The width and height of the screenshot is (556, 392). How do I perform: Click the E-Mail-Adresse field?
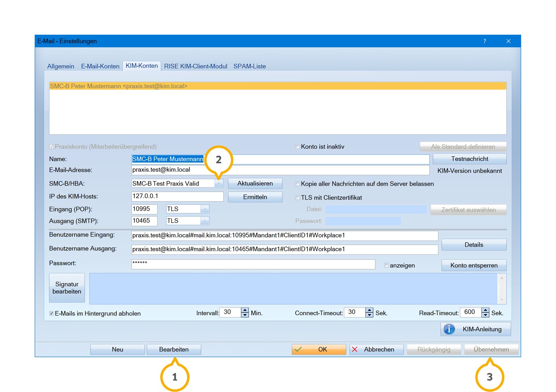tap(280, 170)
